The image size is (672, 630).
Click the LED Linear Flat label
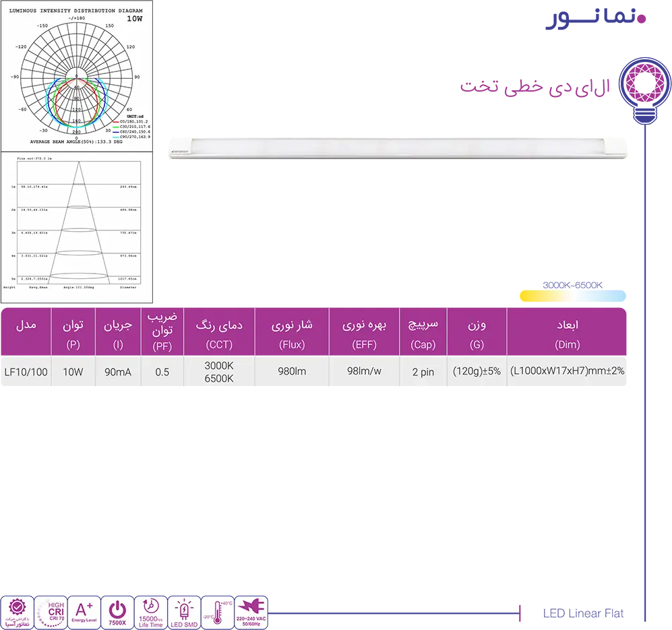point(583,613)
